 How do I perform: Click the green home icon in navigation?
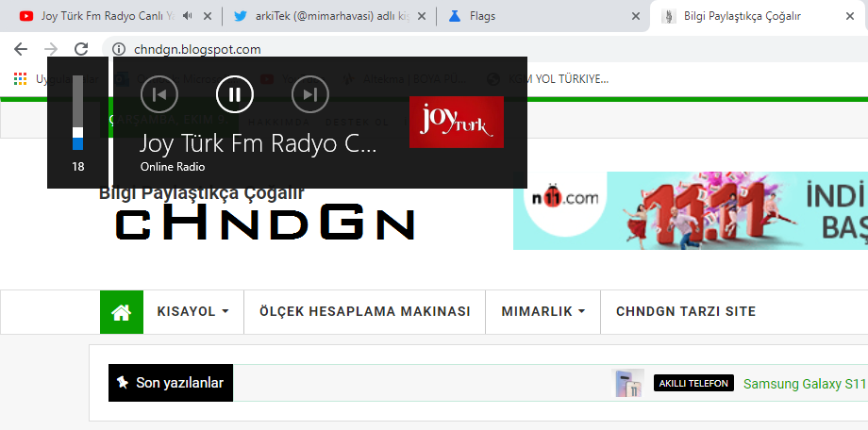(x=121, y=312)
